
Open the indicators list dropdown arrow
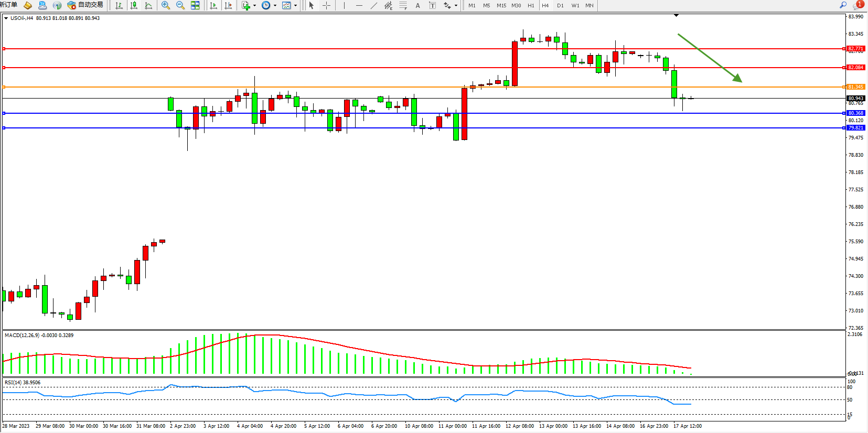coord(255,5)
